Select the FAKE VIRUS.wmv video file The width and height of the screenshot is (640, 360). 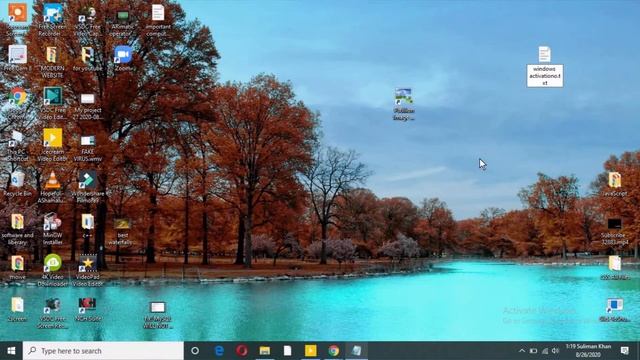click(x=87, y=147)
